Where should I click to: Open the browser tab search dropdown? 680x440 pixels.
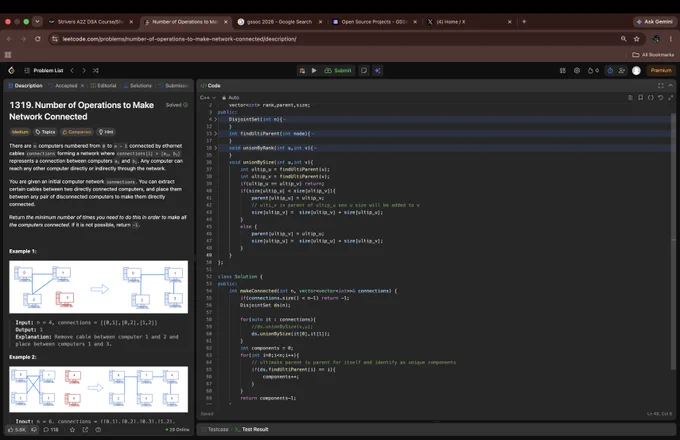pos(37,21)
